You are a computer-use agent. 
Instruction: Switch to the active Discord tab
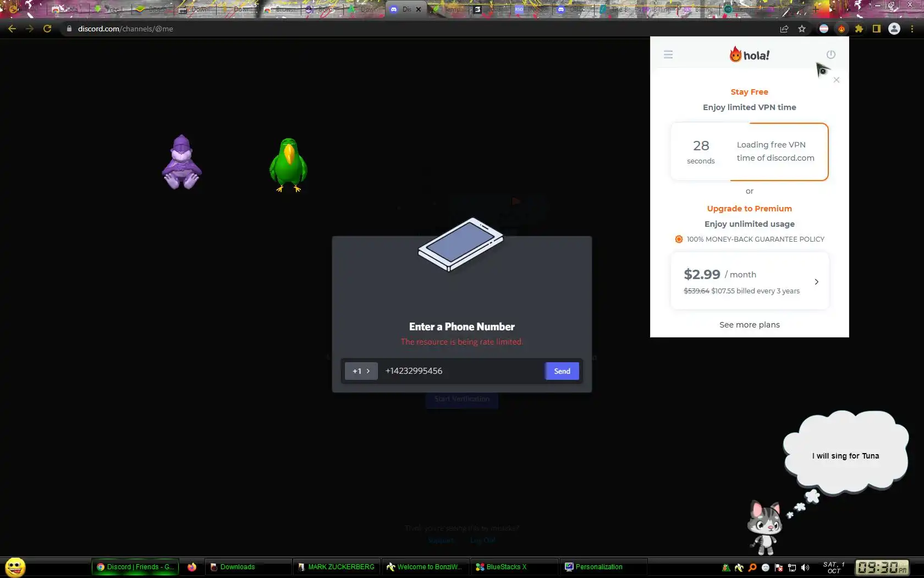[x=406, y=9]
